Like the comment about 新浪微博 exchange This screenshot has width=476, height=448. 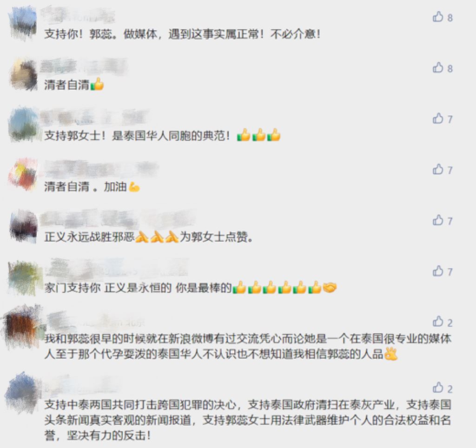click(x=438, y=322)
